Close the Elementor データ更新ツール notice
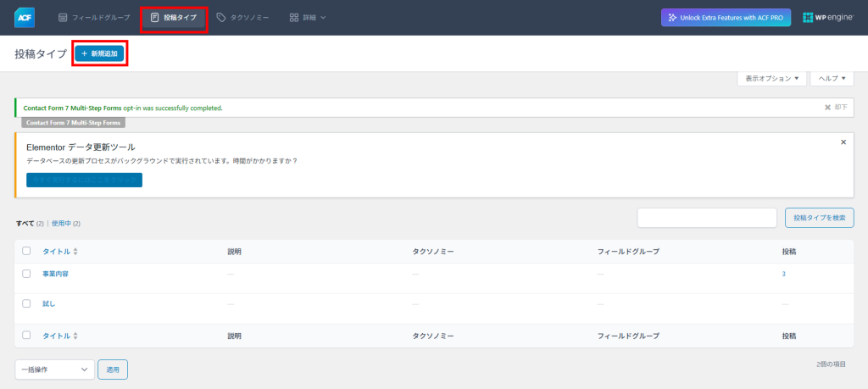Screen dimensions: 868x389 tap(843, 142)
